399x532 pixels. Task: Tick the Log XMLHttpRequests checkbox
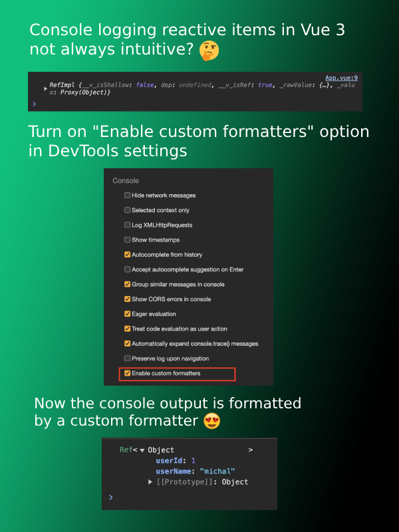(x=127, y=225)
